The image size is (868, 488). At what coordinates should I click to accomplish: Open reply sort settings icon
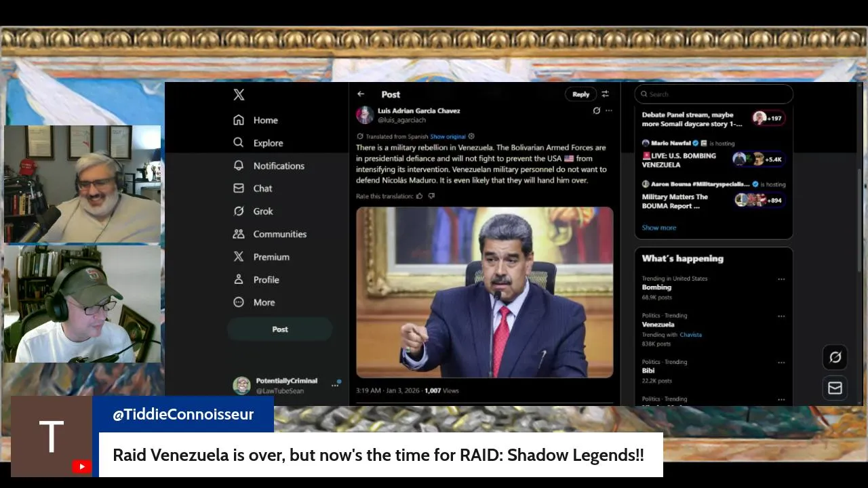605,94
